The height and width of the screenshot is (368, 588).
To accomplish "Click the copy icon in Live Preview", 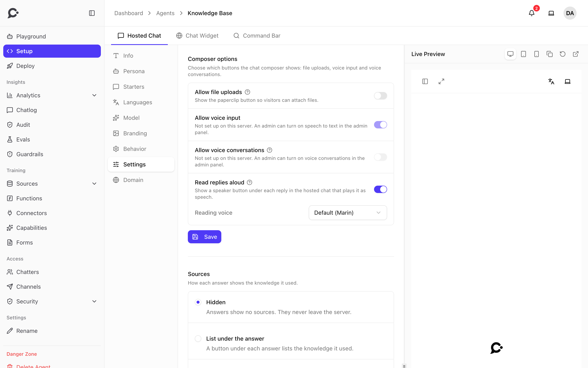I will click(x=549, y=54).
